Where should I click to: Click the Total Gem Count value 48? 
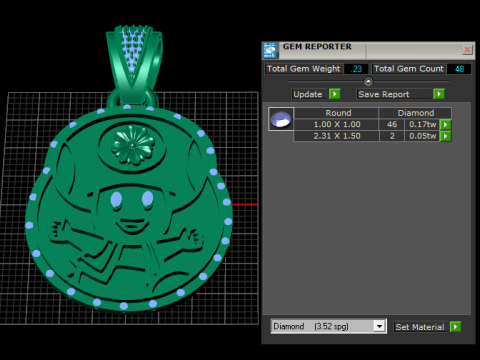tap(459, 69)
